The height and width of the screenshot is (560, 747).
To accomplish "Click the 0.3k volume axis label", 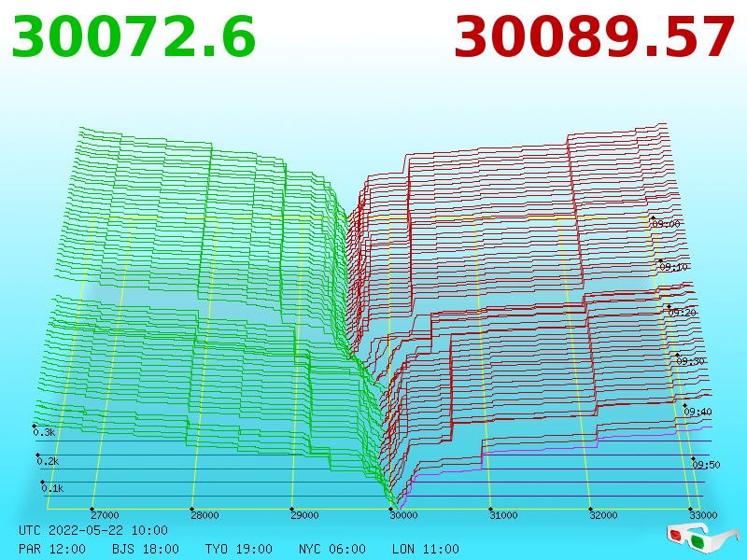I will pos(44,432).
